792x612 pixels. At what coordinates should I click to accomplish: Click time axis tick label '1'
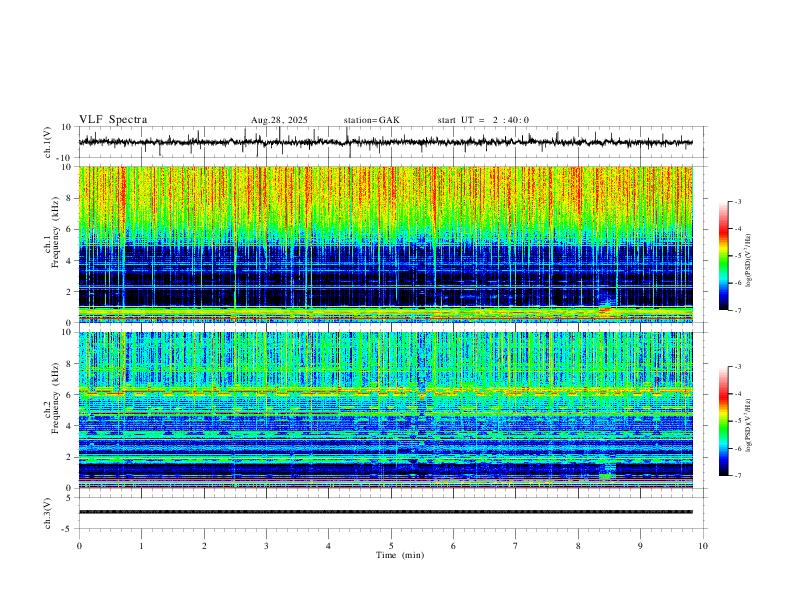pos(141,546)
